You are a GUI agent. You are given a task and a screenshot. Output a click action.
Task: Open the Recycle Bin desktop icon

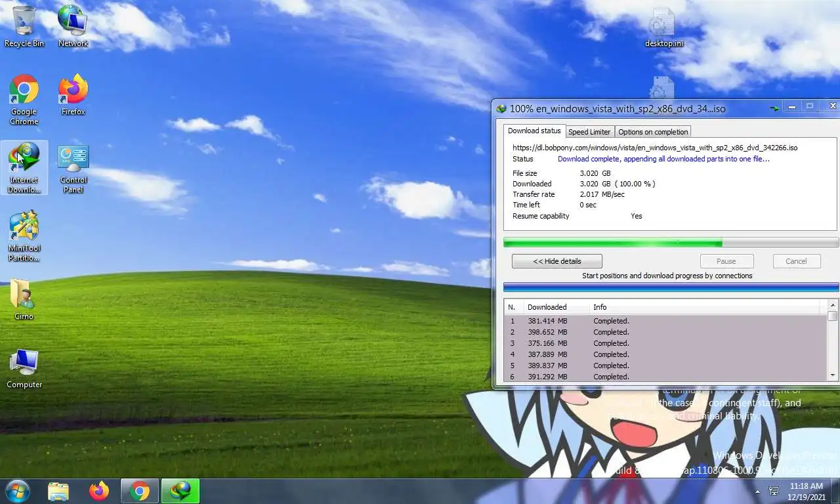point(24,26)
